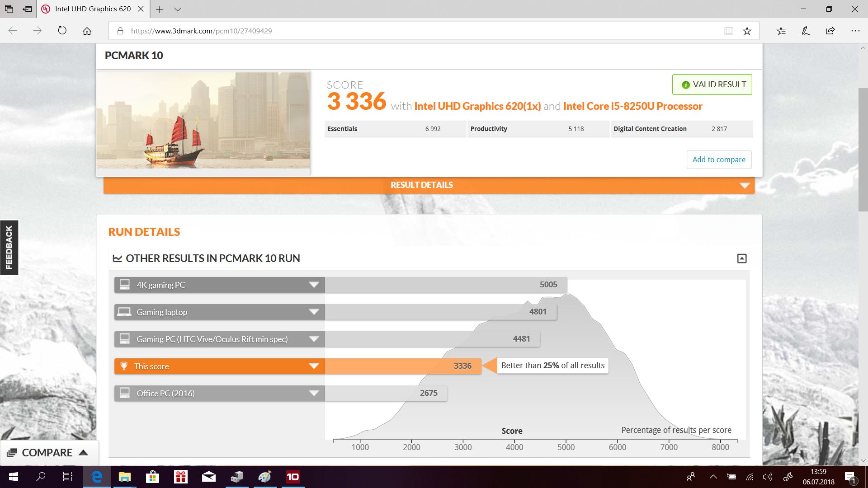Go back using the back arrow
This screenshot has height=488, width=868.
click(x=14, y=30)
